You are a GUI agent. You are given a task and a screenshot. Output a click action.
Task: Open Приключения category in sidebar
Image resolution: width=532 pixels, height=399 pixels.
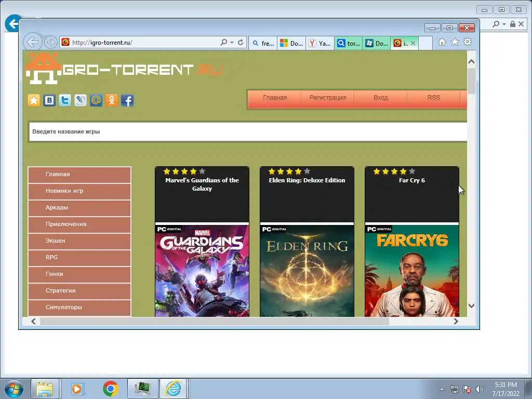[x=79, y=224]
